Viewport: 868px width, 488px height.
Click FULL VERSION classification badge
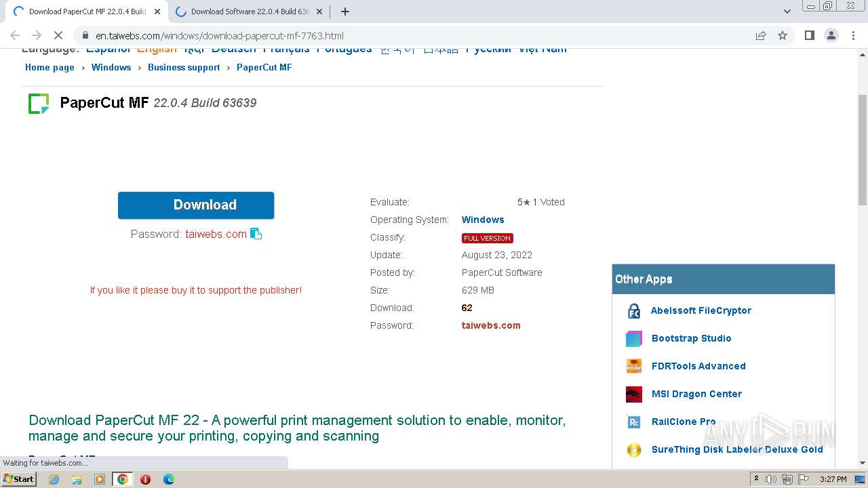pos(488,238)
